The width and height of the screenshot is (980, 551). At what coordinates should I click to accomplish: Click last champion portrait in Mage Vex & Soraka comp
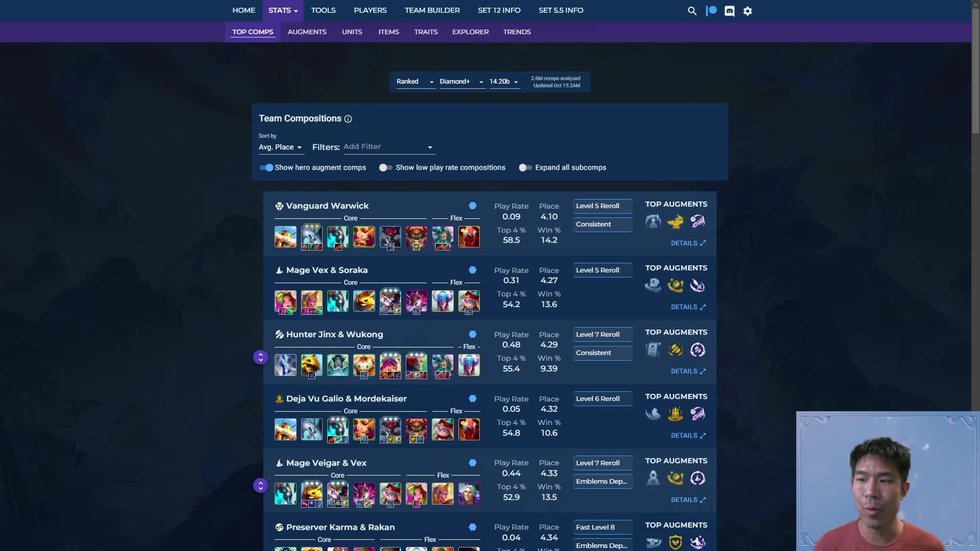469,302
